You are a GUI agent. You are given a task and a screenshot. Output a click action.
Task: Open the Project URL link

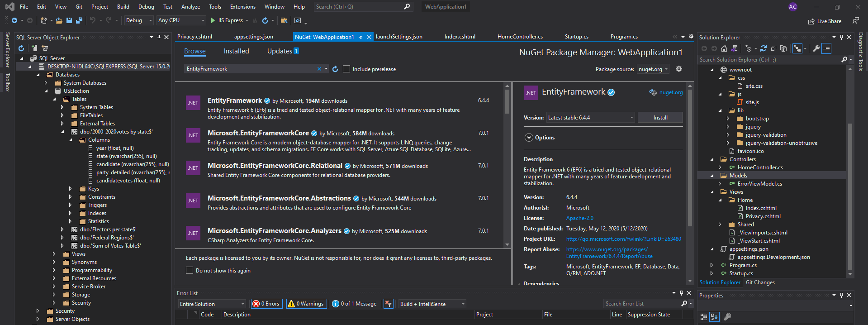point(623,239)
